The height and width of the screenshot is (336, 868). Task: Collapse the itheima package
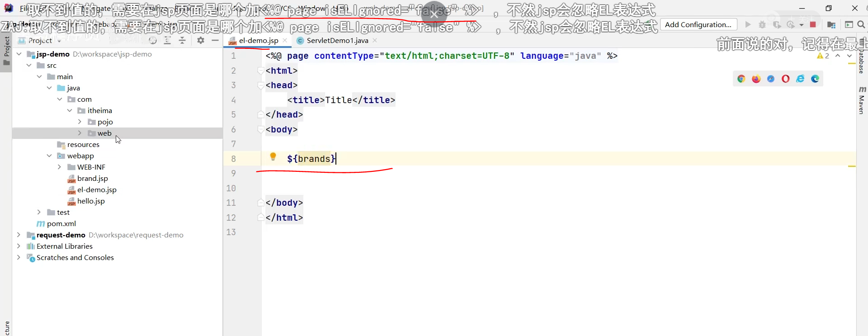pos(70,110)
